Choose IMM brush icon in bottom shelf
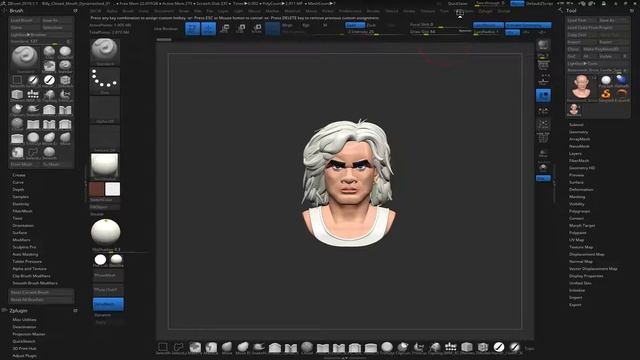Screen dimensions: 640x360 451,348
